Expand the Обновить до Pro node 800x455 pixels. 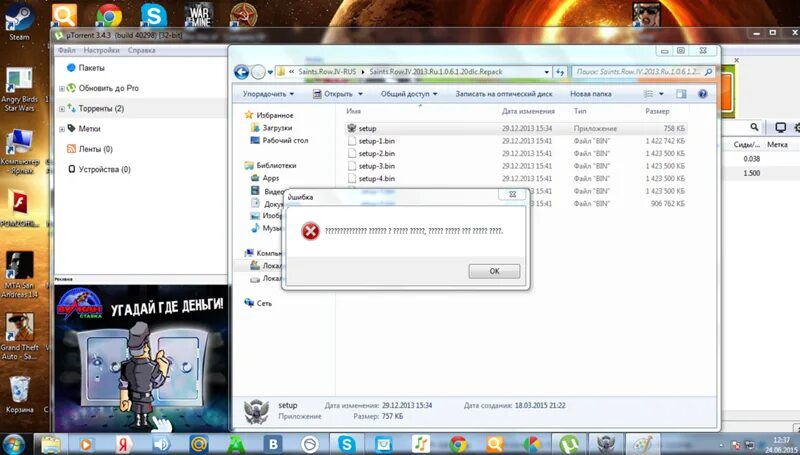62,88
